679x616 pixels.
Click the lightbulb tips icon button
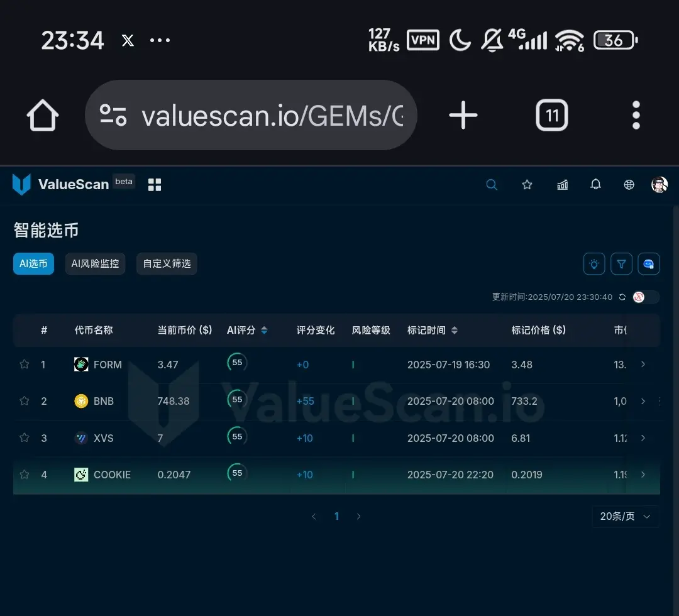594,263
